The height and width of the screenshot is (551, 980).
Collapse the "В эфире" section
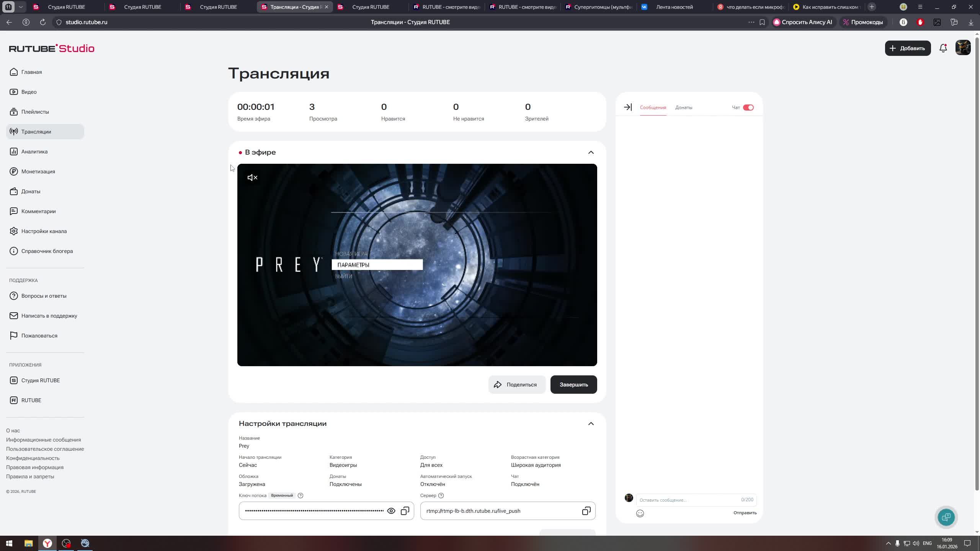point(591,152)
